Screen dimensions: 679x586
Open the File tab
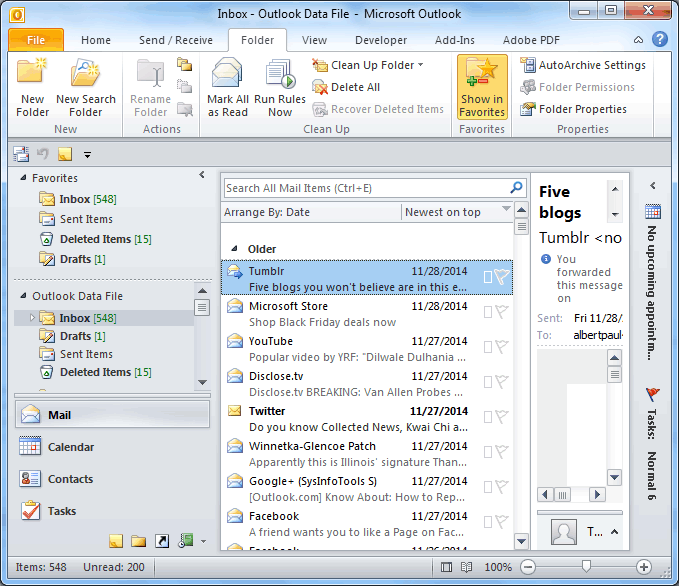coord(36,40)
